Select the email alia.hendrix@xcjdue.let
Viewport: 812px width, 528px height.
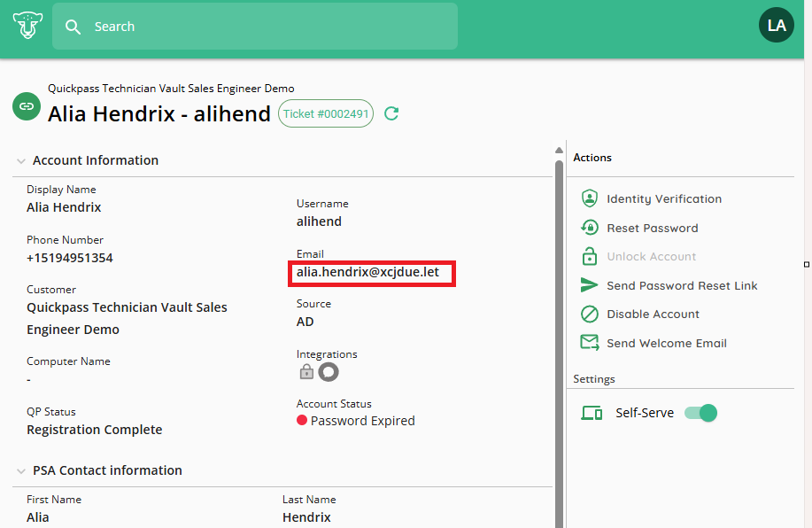point(367,272)
